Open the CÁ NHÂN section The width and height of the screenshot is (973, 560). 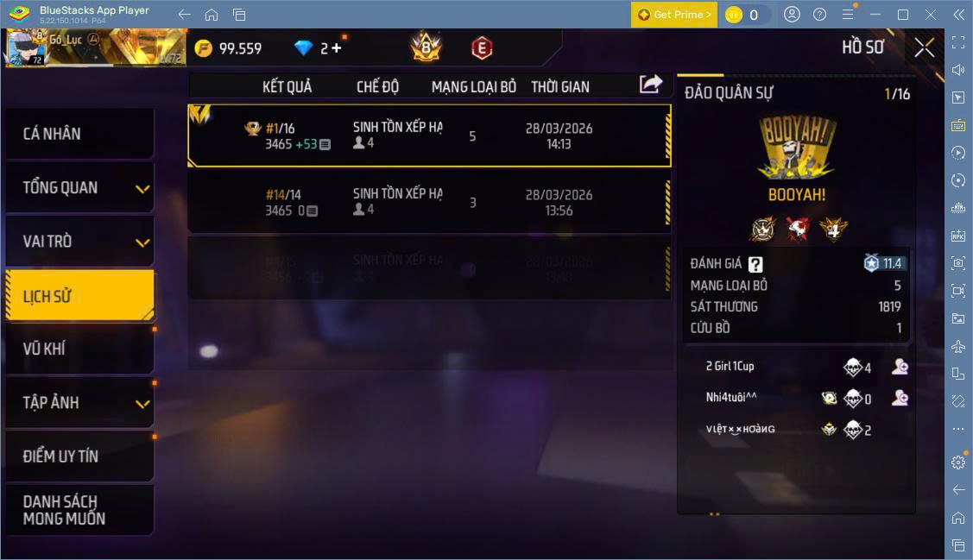(80, 134)
